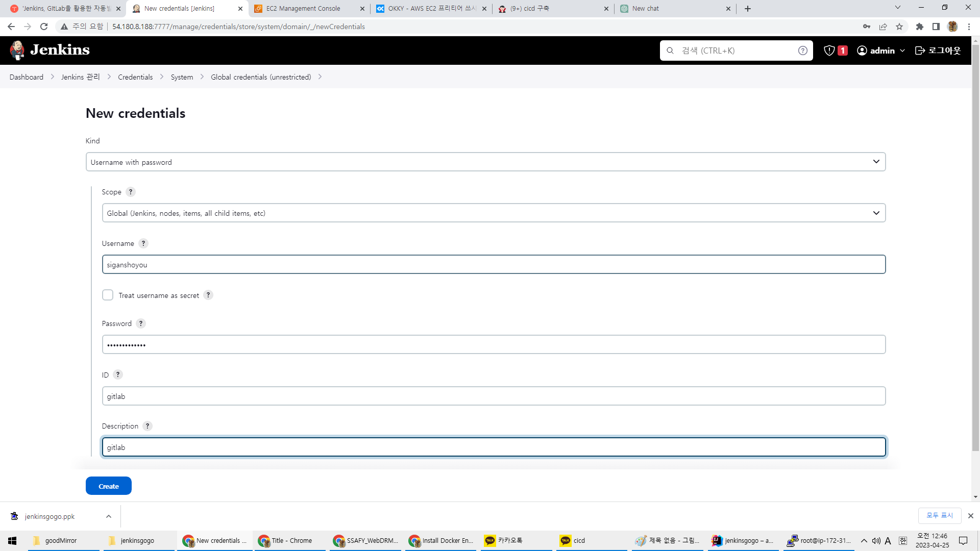The height and width of the screenshot is (551, 980).
Task: Click the Create button
Action: 108,486
